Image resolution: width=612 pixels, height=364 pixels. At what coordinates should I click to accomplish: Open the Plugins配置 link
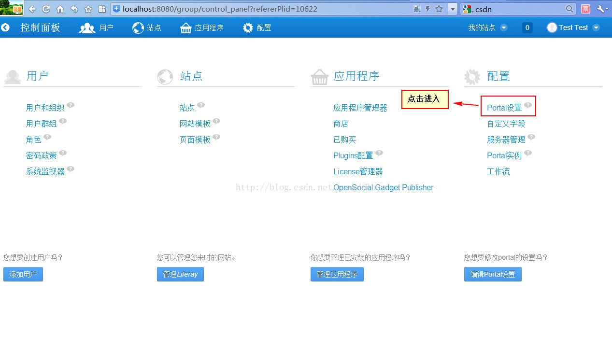pos(353,155)
